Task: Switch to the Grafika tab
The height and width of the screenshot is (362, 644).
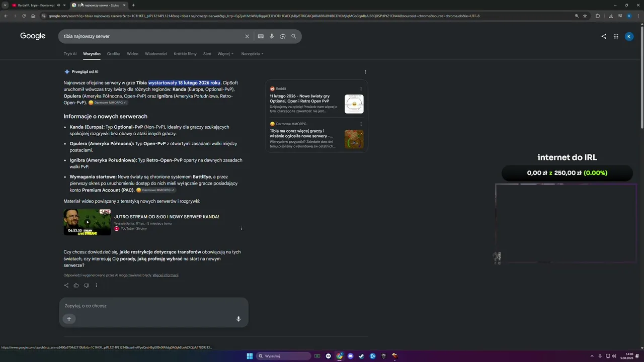Action: click(x=114, y=54)
